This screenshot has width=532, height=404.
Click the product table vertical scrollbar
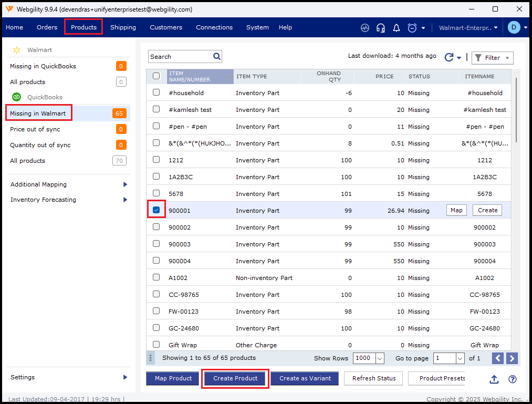tap(516, 110)
